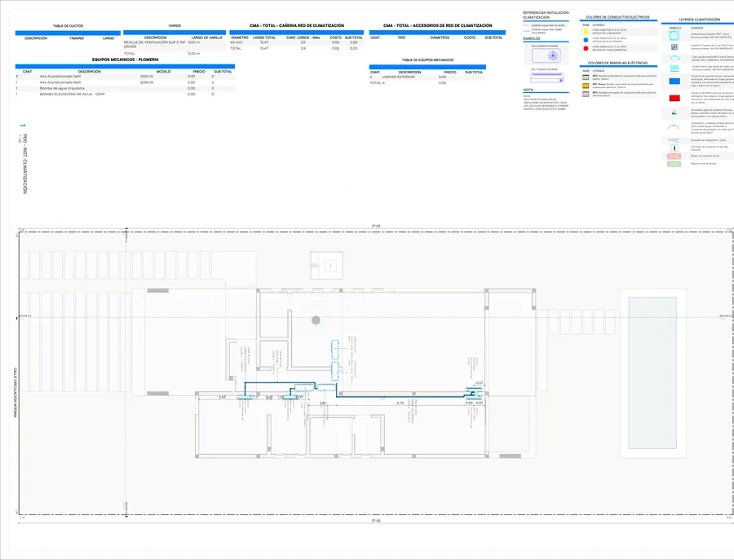This screenshot has height=560, width=734.
Task: Click the orange electrical tray symbol
Action: click(x=586, y=86)
